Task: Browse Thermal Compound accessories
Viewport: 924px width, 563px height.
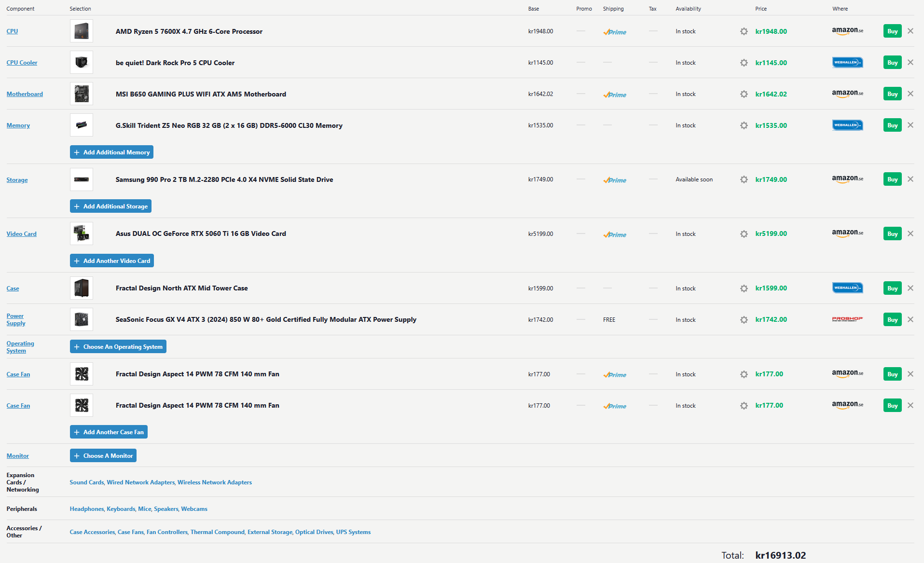Action: [217, 532]
